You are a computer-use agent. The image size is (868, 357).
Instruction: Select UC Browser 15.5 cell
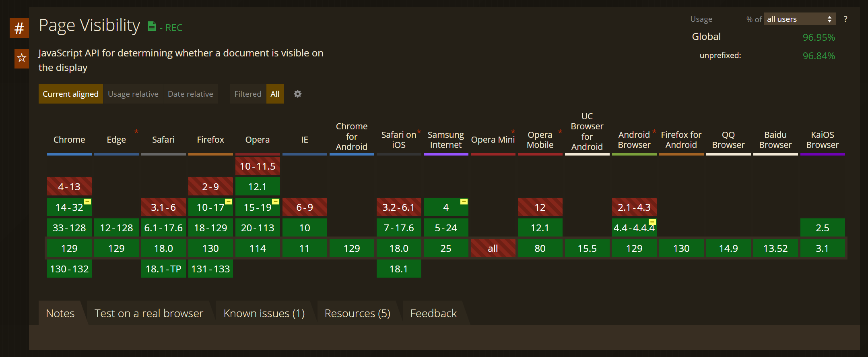coord(587,248)
